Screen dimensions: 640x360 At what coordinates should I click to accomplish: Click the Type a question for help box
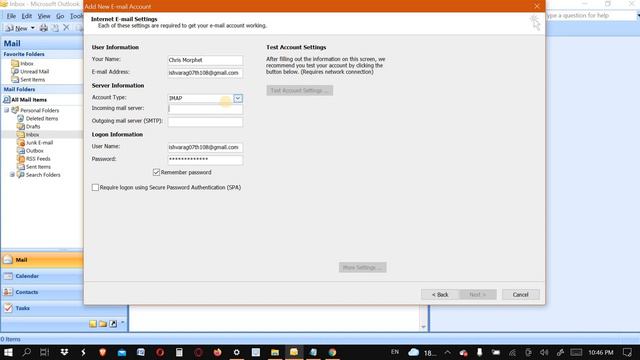click(590, 16)
